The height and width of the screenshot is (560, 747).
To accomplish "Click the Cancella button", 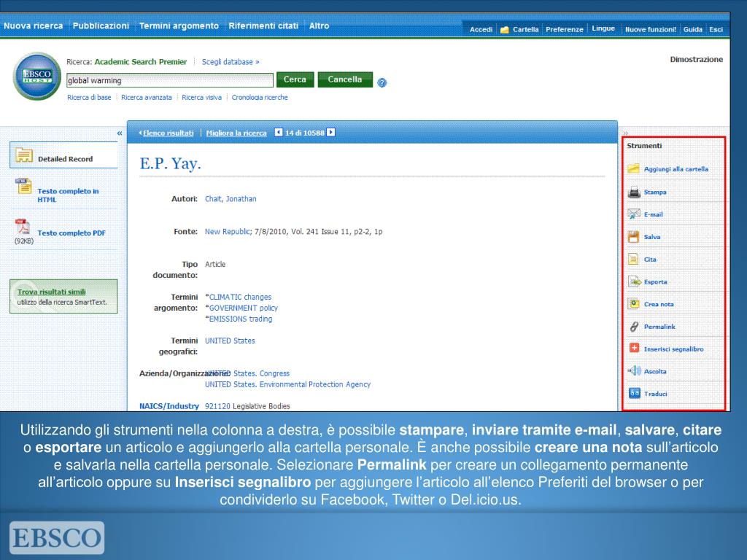I will point(345,79).
